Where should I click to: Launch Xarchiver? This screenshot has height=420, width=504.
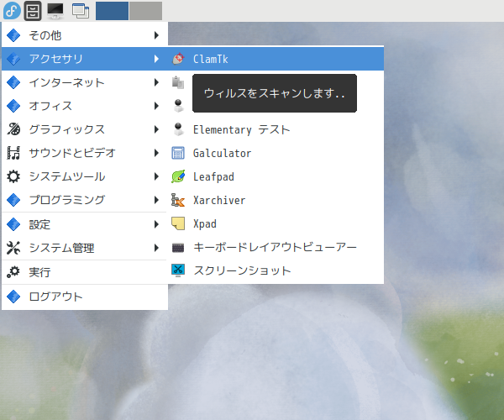(276, 200)
